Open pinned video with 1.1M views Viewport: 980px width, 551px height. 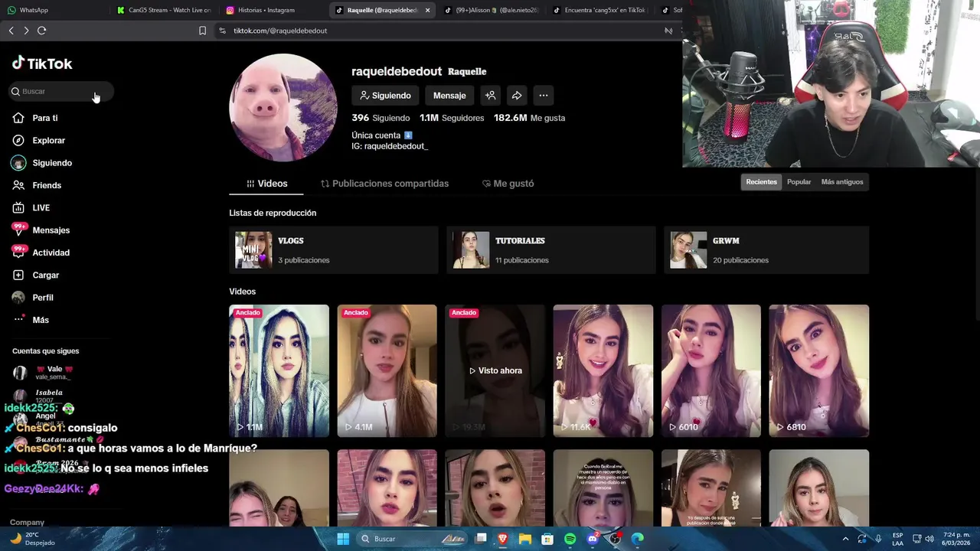click(x=279, y=371)
